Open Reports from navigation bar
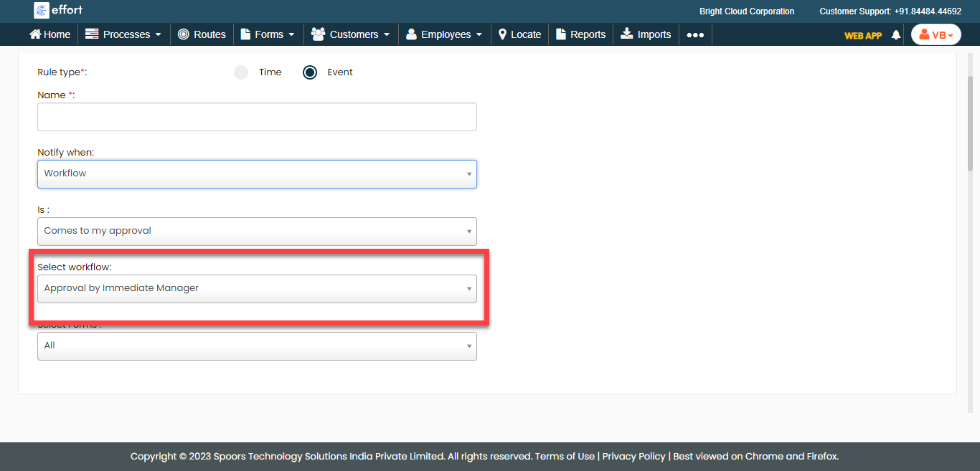980x471 pixels. pos(580,34)
